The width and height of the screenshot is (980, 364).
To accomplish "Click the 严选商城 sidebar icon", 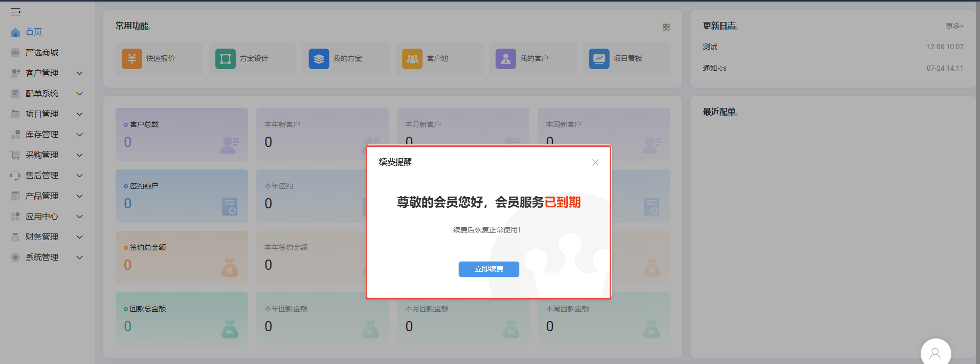I will 15,53.
